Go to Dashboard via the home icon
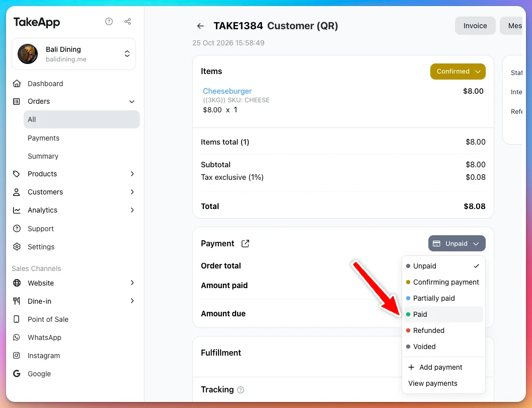 click(17, 84)
